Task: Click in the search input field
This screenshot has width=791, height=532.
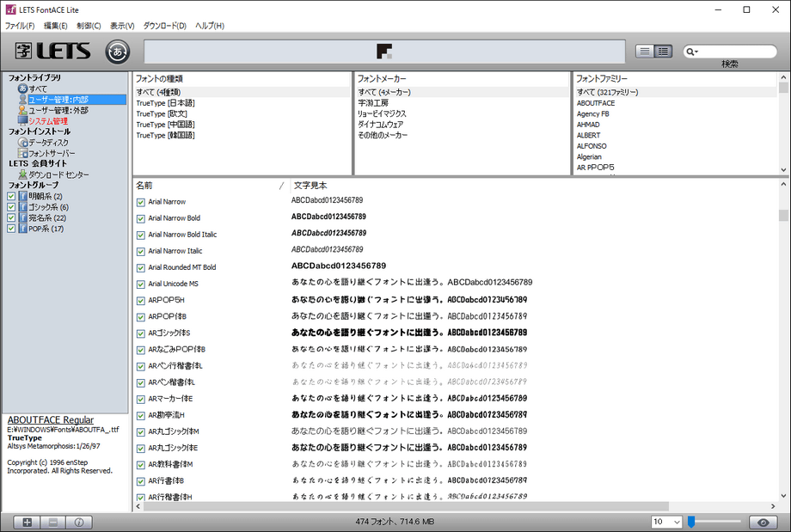Action: (738, 52)
